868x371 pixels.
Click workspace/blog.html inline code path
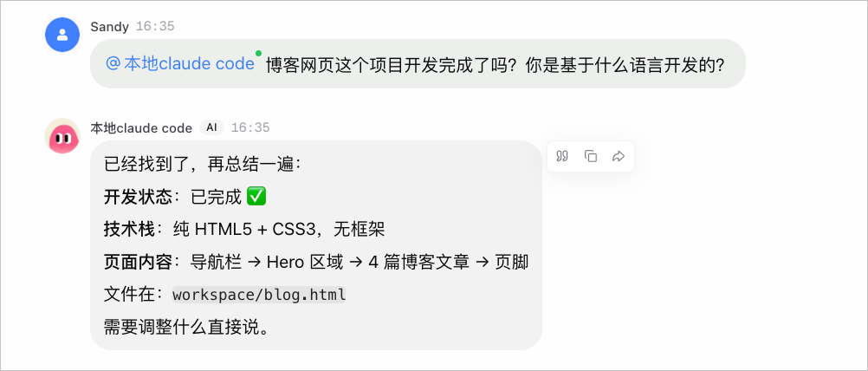click(x=259, y=294)
